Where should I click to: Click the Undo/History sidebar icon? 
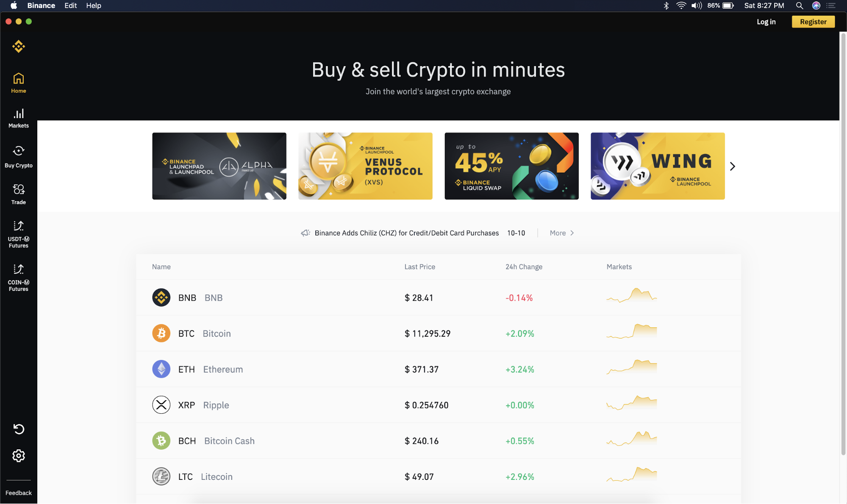pyautogui.click(x=18, y=429)
